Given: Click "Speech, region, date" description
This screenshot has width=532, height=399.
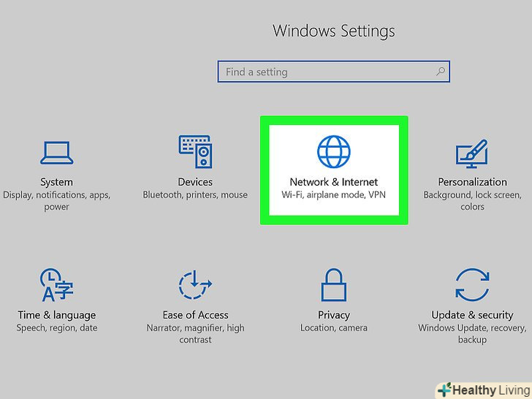Looking at the screenshot, I should coord(57,328).
